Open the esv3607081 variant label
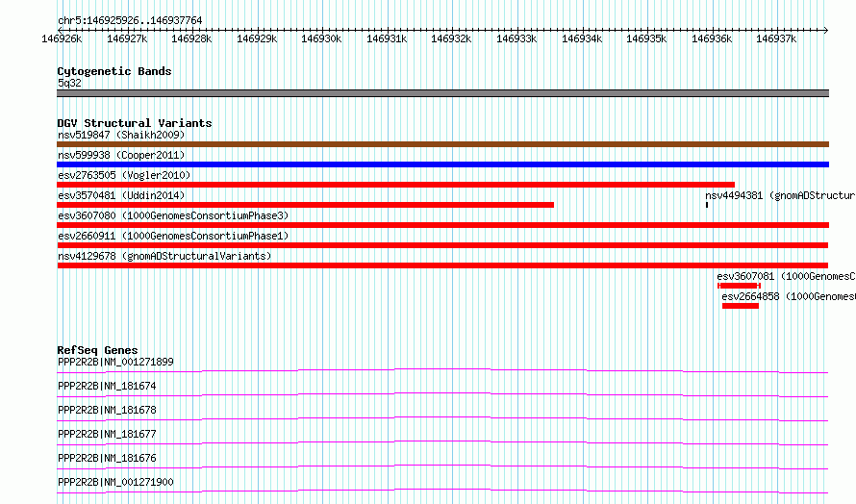 [x=786, y=276]
